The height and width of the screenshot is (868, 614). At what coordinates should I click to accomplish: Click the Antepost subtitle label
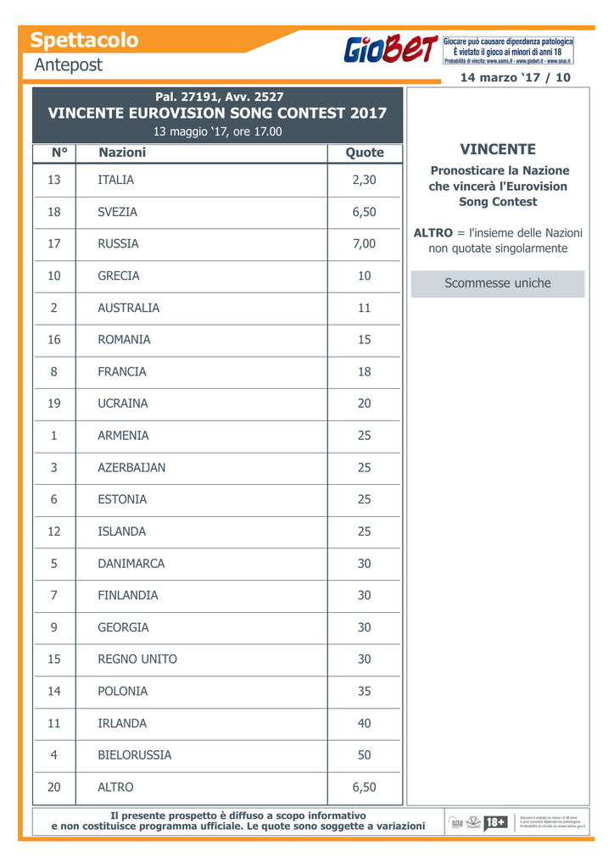coord(68,64)
